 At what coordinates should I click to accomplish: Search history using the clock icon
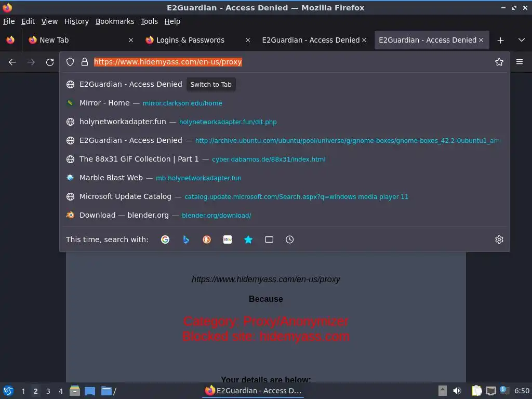pos(290,240)
